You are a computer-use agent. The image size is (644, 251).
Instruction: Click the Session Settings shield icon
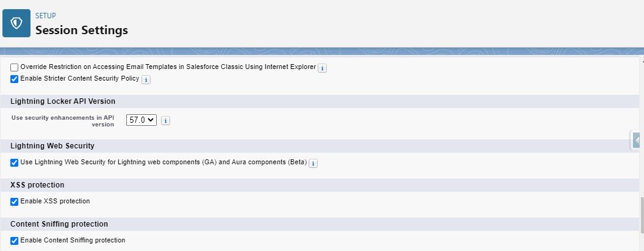pyautogui.click(x=16, y=23)
